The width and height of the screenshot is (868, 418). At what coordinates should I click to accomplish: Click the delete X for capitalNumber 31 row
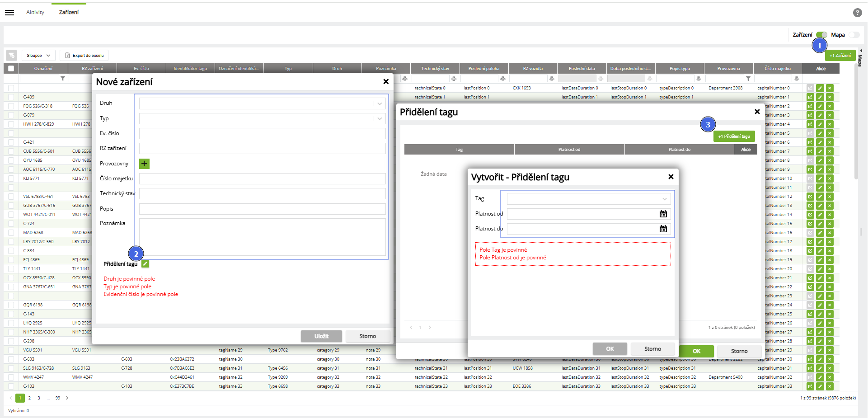tap(830, 368)
